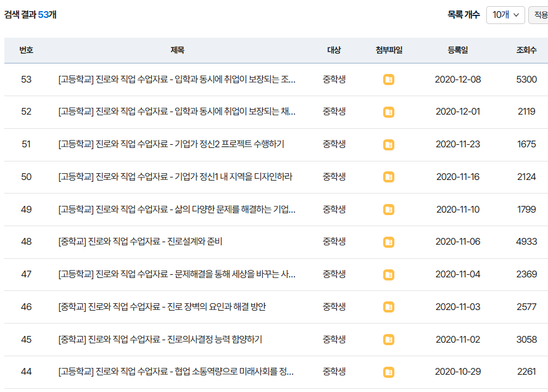Click the 번호 column header
This screenshot has height=392, width=548.
click(26, 50)
